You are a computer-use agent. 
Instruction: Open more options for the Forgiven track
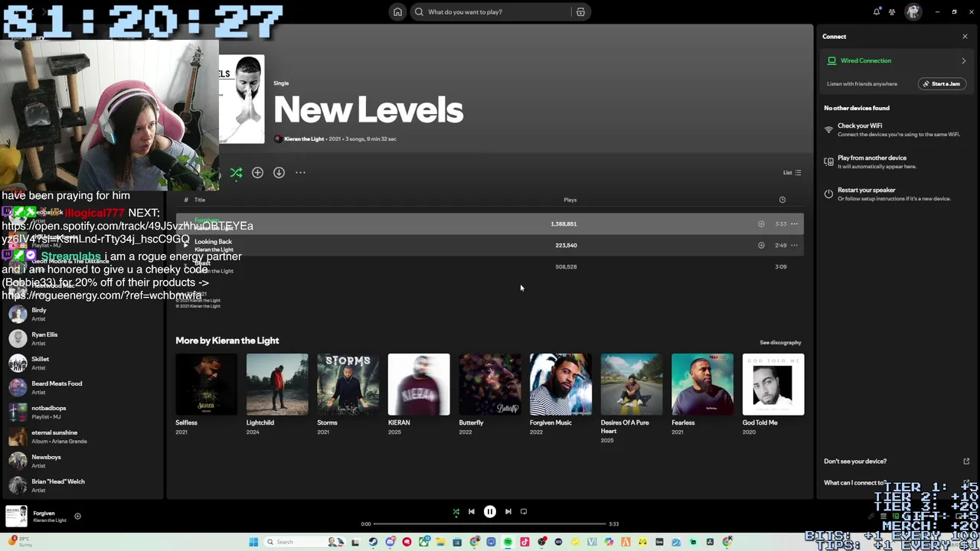coord(794,224)
